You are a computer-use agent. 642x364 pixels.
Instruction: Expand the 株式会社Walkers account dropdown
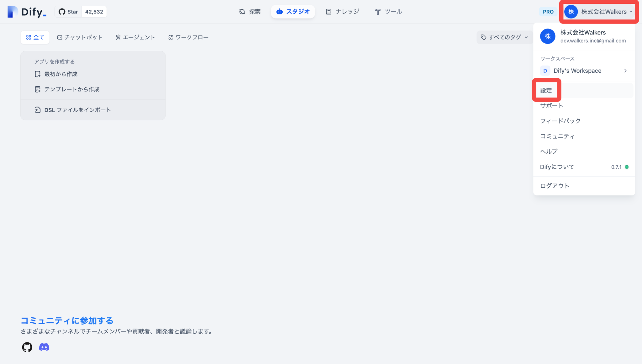click(x=598, y=12)
